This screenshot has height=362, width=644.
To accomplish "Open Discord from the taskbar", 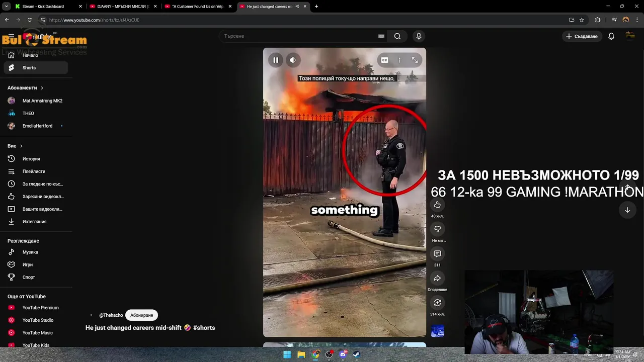I will click(343, 354).
